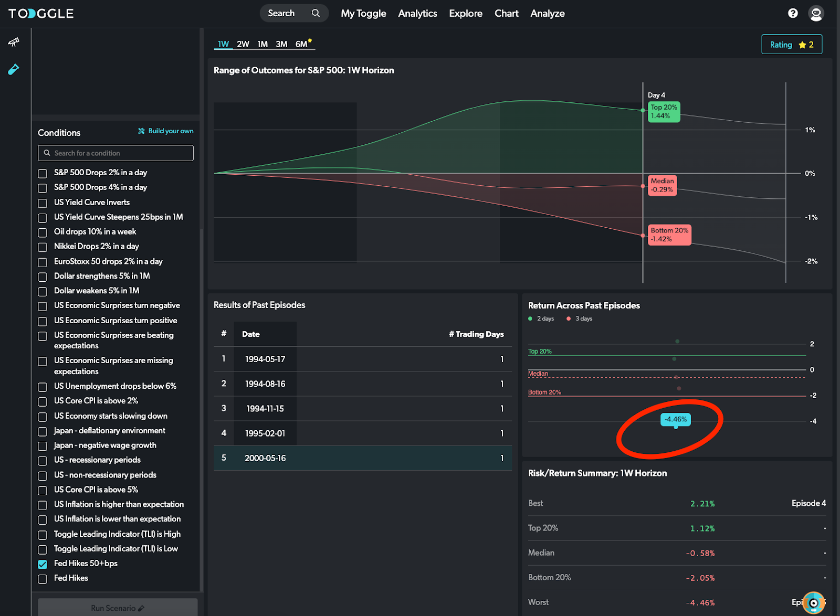The width and height of the screenshot is (840, 616).
Task: Check the Fed Hikes checkbox
Action: 43,579
